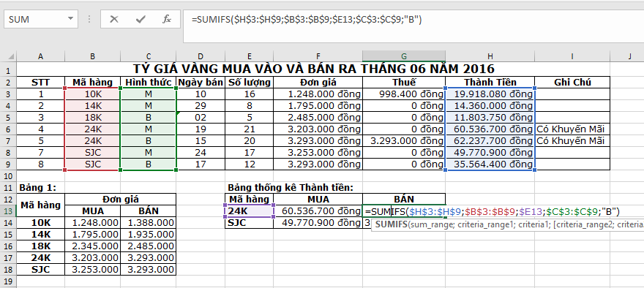The image size is (644, 288).
Task: Select cell with '10K' in Mã hàng column
Action: (x=92, y=94)
